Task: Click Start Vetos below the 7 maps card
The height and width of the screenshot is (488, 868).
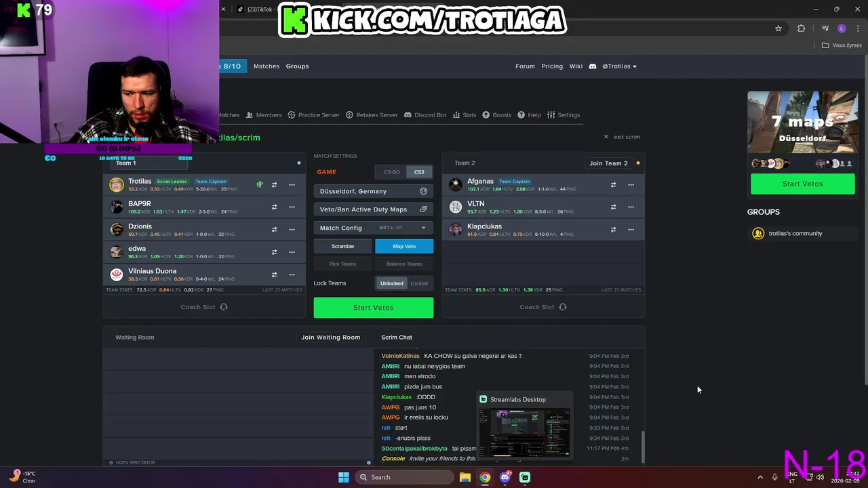Action: pyautogui.click(x=802, y=184)
